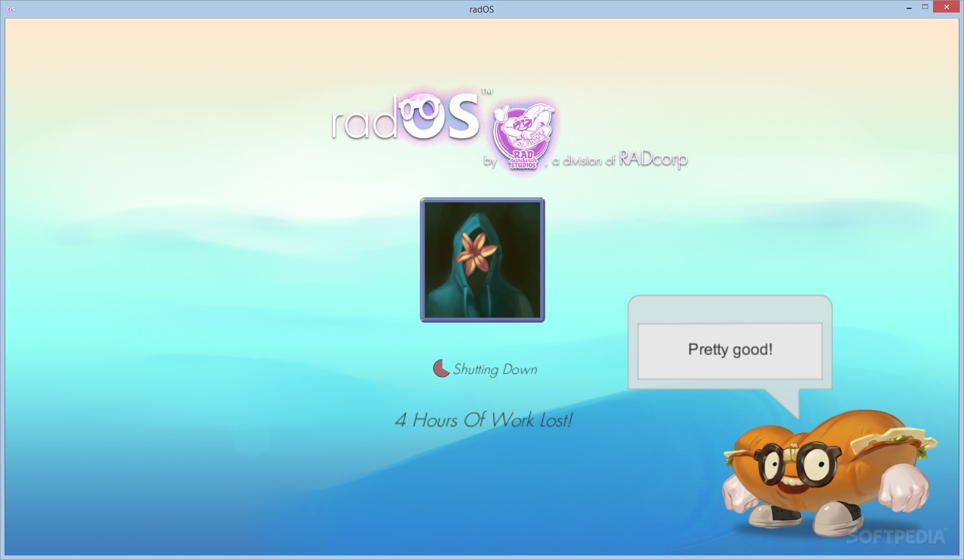This screenshot has width=964, height=560.
Task: Click the "Shutting Down" status text
Action: (495, 370)
